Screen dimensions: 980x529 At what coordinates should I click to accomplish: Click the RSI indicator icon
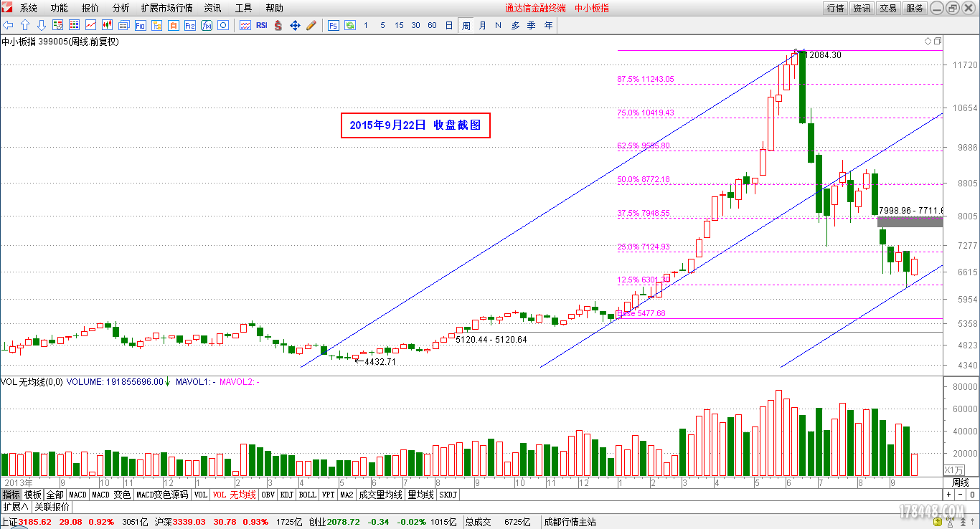(x=262, y=25)
